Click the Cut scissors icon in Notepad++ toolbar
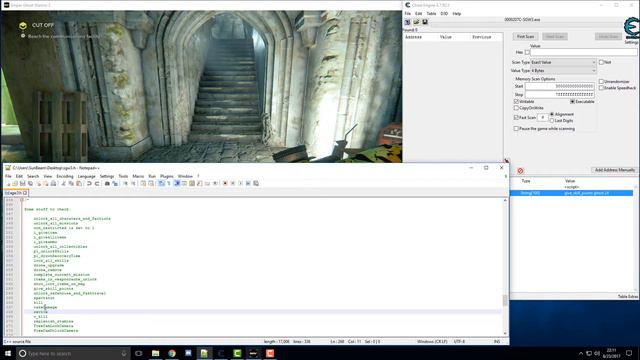The height and width of the screenshot is (360, 640). point(64,184)
